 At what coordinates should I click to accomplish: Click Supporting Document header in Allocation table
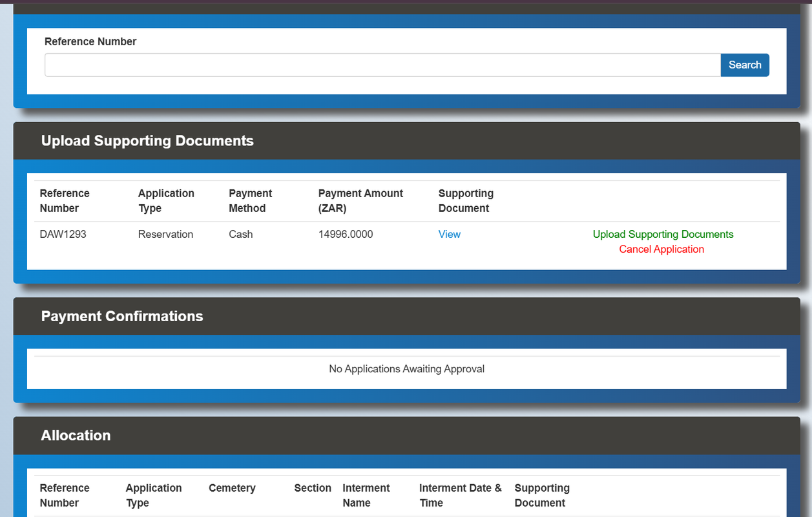coord(542,495)
